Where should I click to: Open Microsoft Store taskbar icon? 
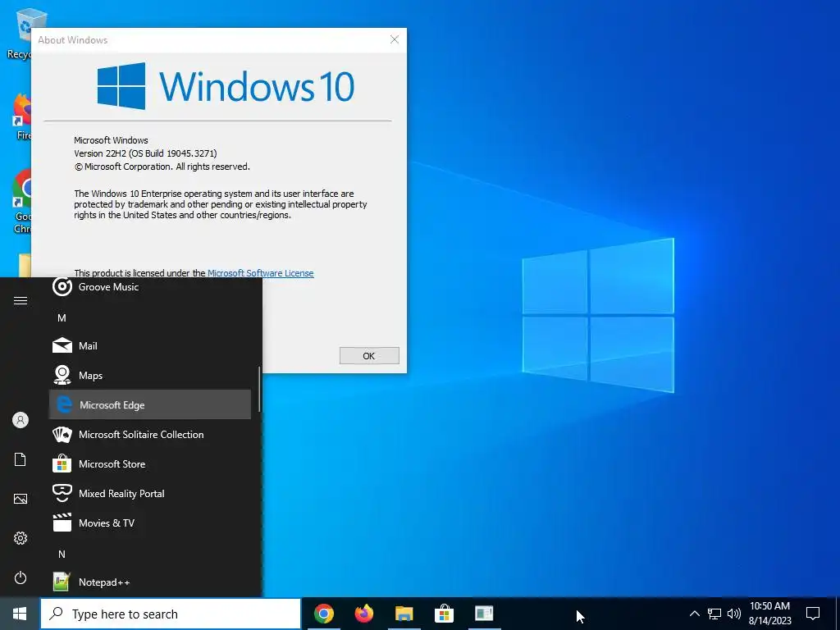pyautogui.click(x=444, y=614)
